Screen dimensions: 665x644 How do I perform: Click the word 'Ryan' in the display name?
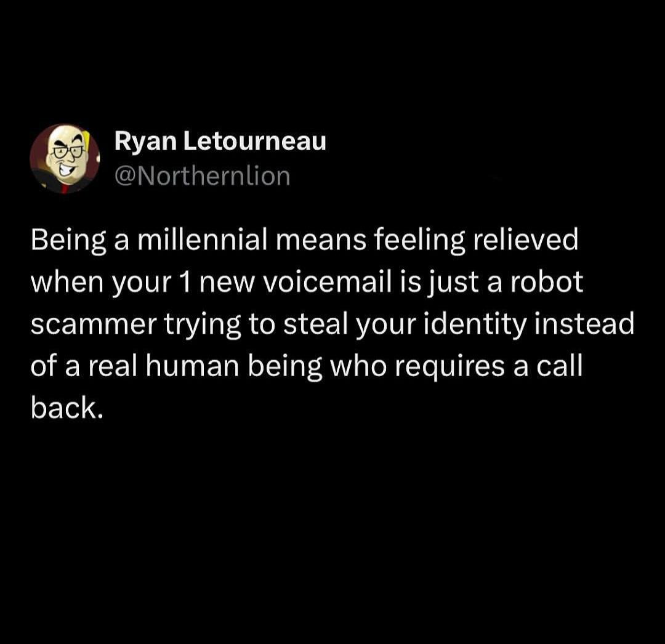tap(145, 142)
